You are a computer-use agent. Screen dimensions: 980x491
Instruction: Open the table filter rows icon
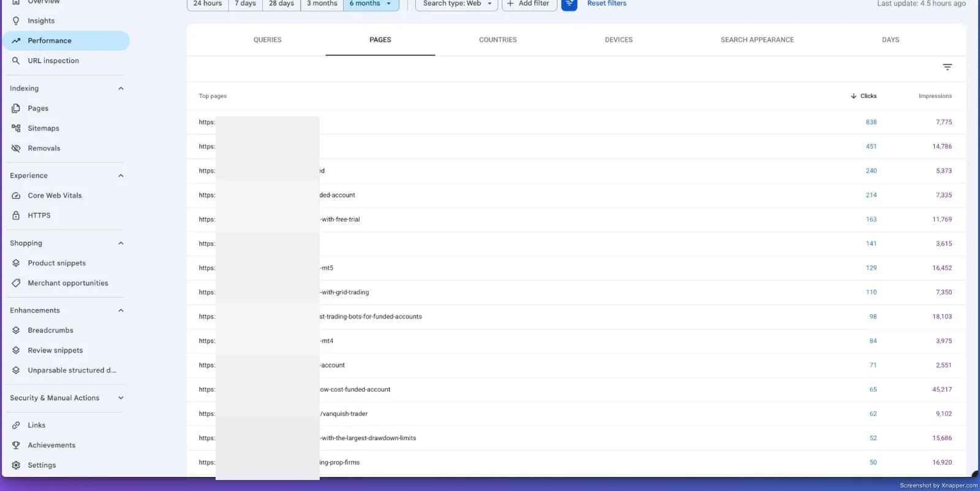click(x=947, y=67)
